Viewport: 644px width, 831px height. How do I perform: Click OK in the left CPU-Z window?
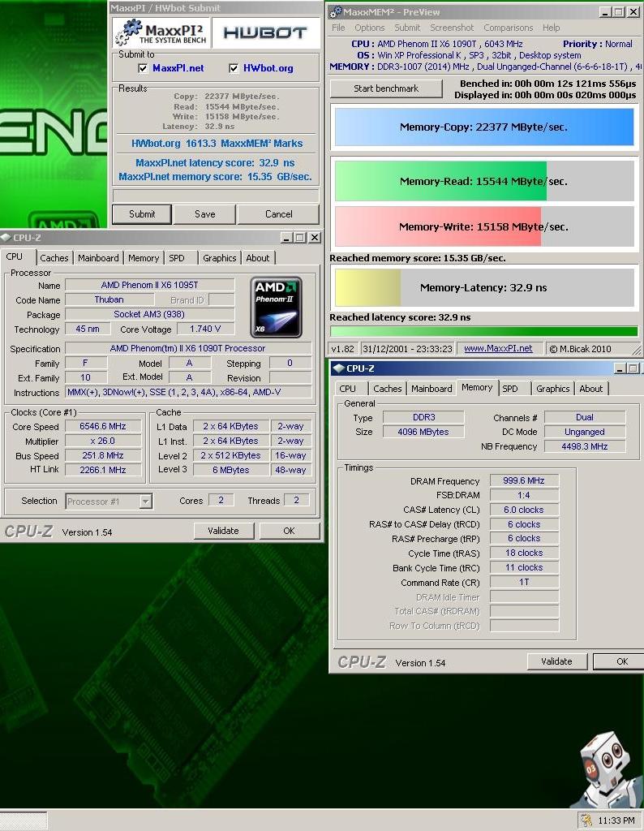coord(290,531)
